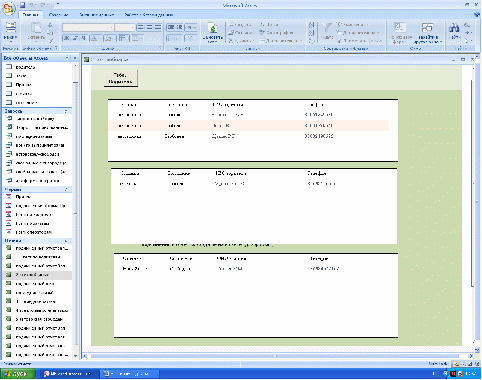Collapse the Формы group in navigation pane
482x380 pixels.
tap(66, 189)
